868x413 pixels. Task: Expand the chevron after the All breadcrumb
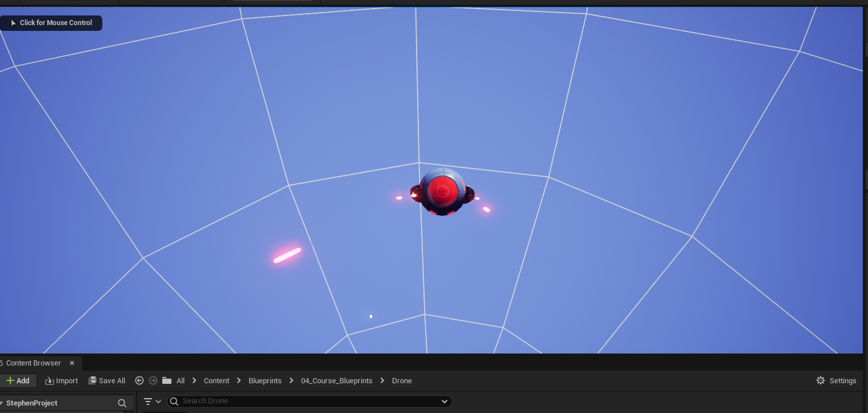tap(194, 381)
